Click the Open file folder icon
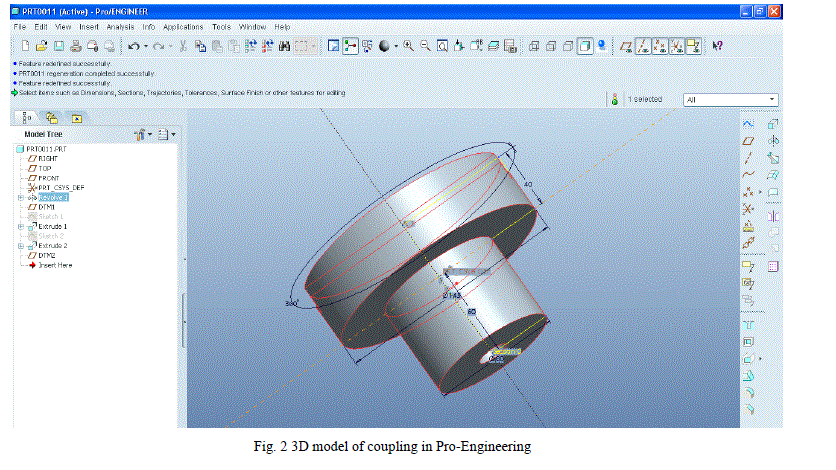836x470 pixels. tap(41, 46)
